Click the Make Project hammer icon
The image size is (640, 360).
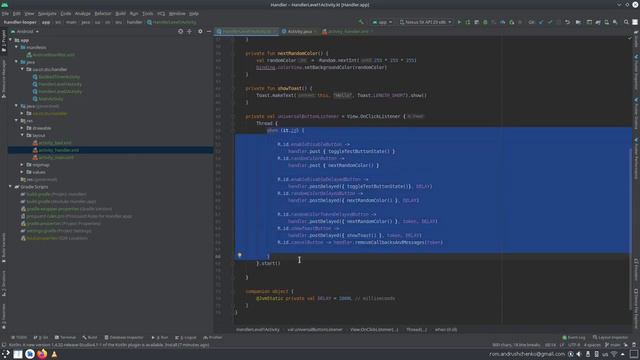361,22
